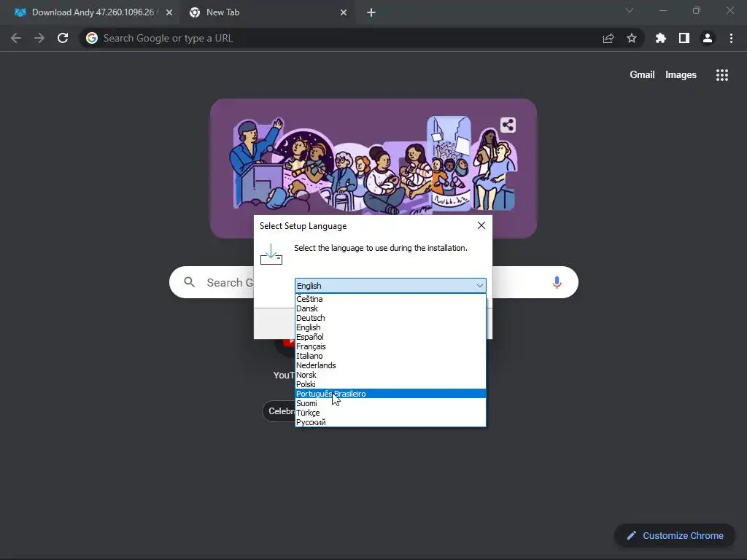
Task: Pick Italiano from the language options
Action: (391, 356)
